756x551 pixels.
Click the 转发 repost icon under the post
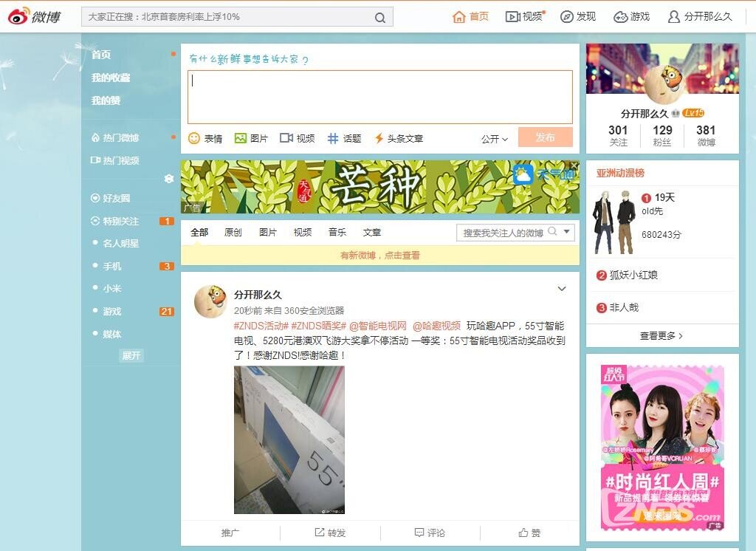coord(319,533)
